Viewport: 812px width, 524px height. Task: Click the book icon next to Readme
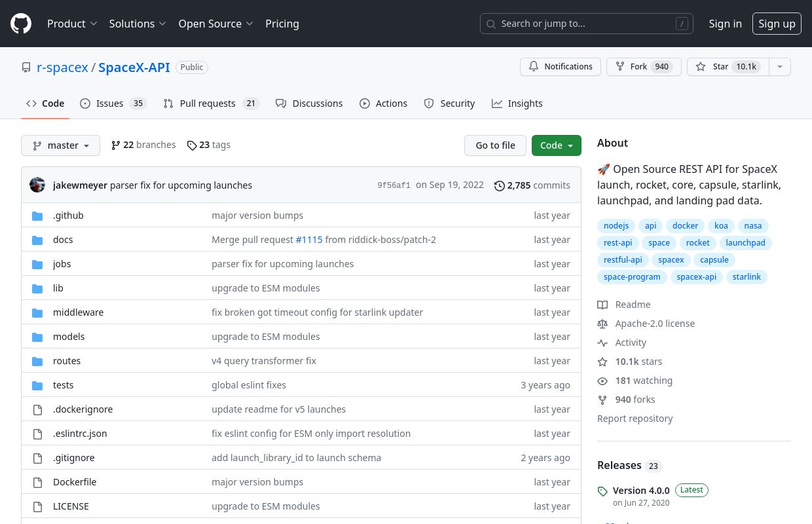click(x=602, y=305)
